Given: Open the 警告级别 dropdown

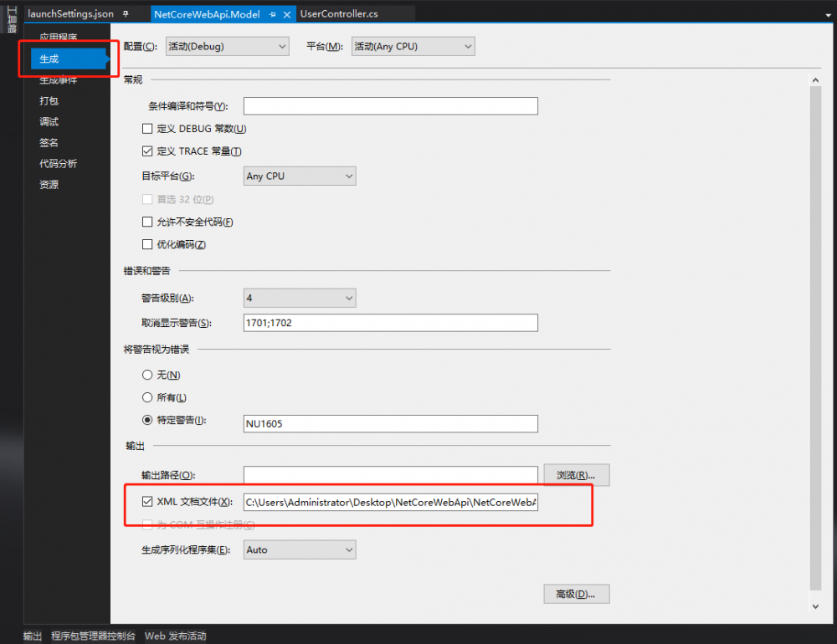Looking at the screenshot, I should tap(299, 297).
